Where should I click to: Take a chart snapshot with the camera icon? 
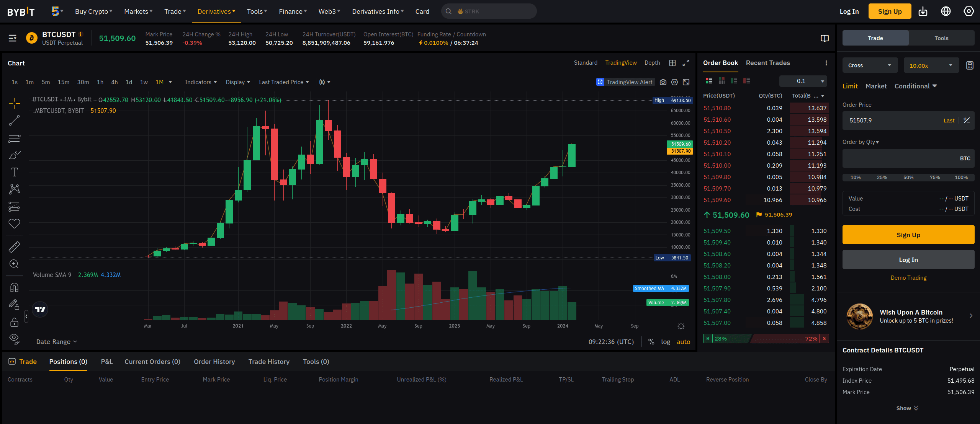tap(663, 82)
